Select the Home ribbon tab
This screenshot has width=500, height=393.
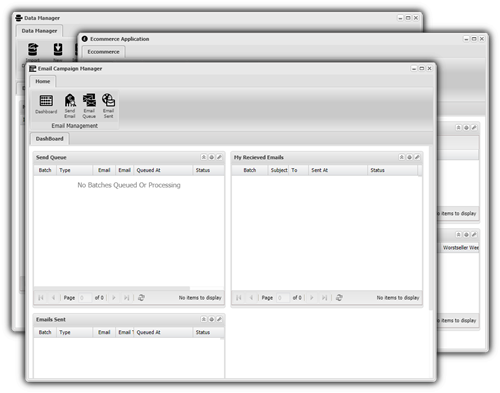[x=43, y=81]
